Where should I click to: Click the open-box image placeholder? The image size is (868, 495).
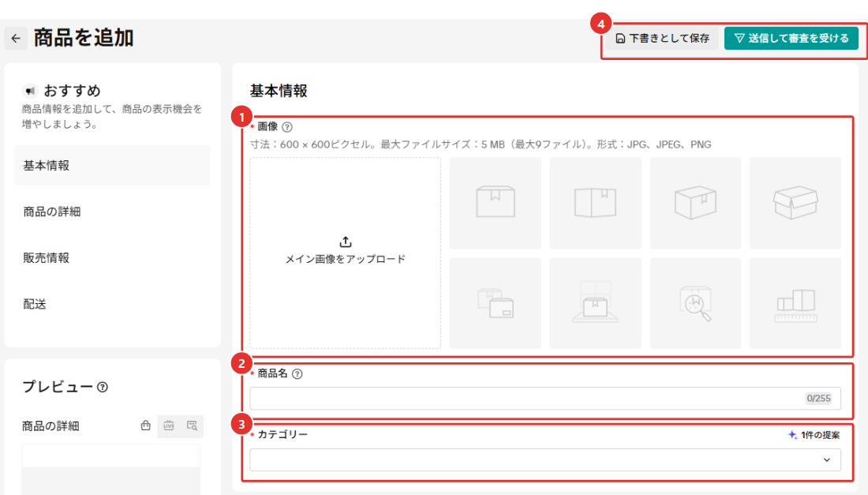pyautogui.click(x=795, y=203)
